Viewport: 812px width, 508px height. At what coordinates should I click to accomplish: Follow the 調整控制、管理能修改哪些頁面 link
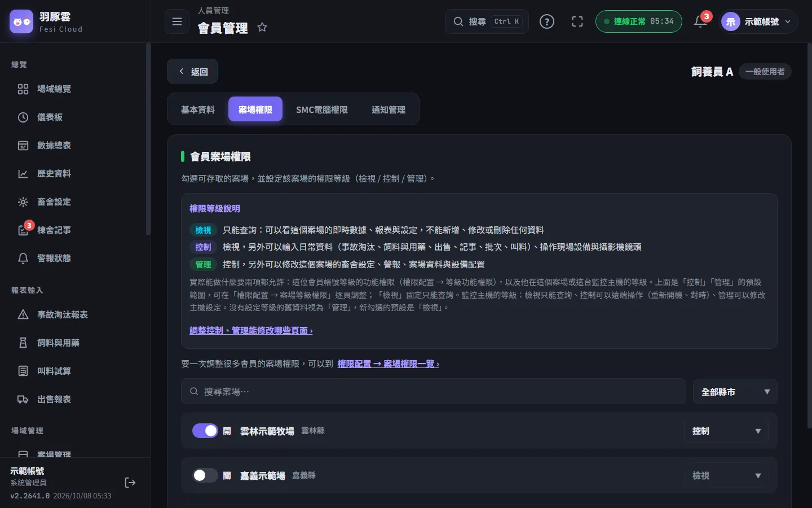251,331
